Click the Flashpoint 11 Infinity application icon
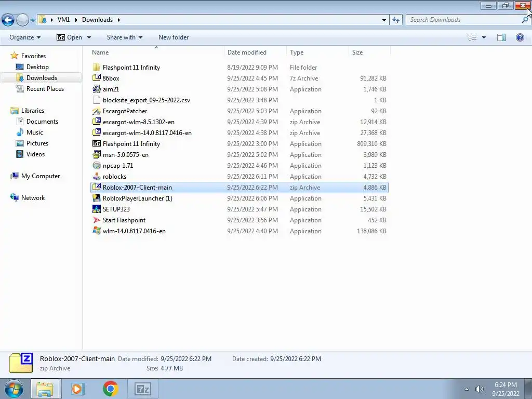Image resolution: width=532 pixels, height=399 pixels. coord(97,143)
